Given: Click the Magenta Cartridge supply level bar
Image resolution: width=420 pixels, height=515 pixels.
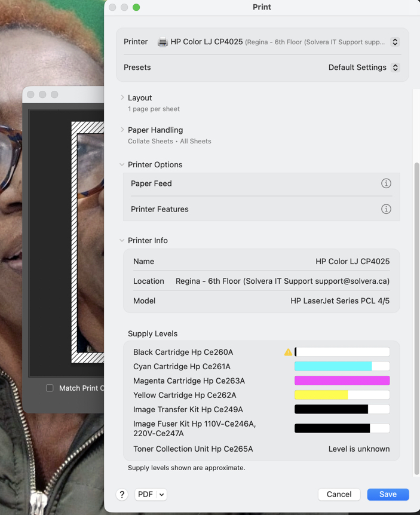Looking at the screenshot, I should tap(342, 381).
